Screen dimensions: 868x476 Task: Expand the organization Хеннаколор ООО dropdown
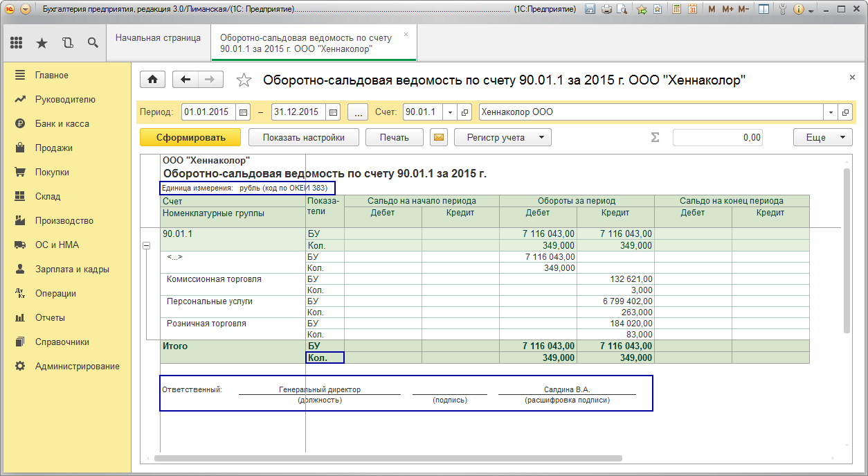(830, 112)
